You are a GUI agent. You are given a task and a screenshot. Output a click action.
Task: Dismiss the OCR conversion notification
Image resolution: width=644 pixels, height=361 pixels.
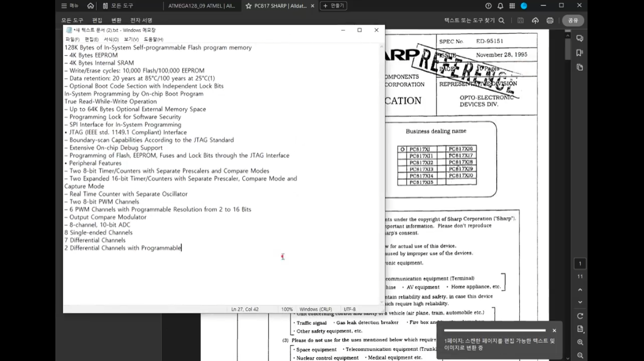(554, 331)
